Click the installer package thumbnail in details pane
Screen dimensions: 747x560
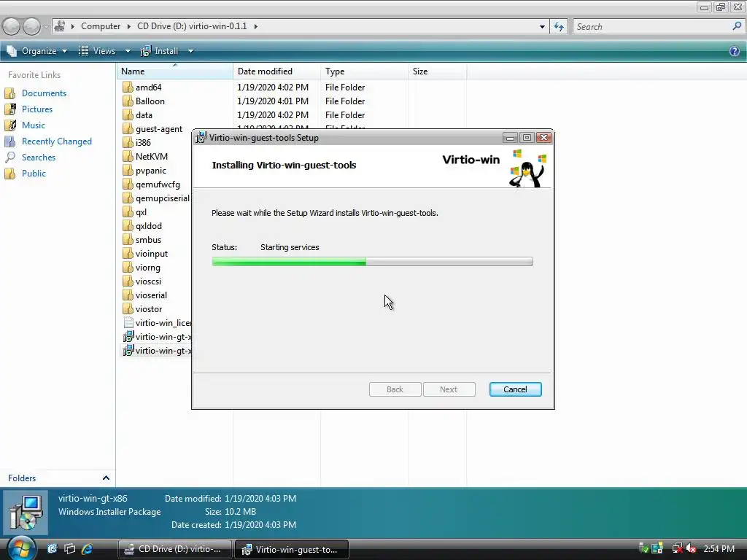[26, 512]
